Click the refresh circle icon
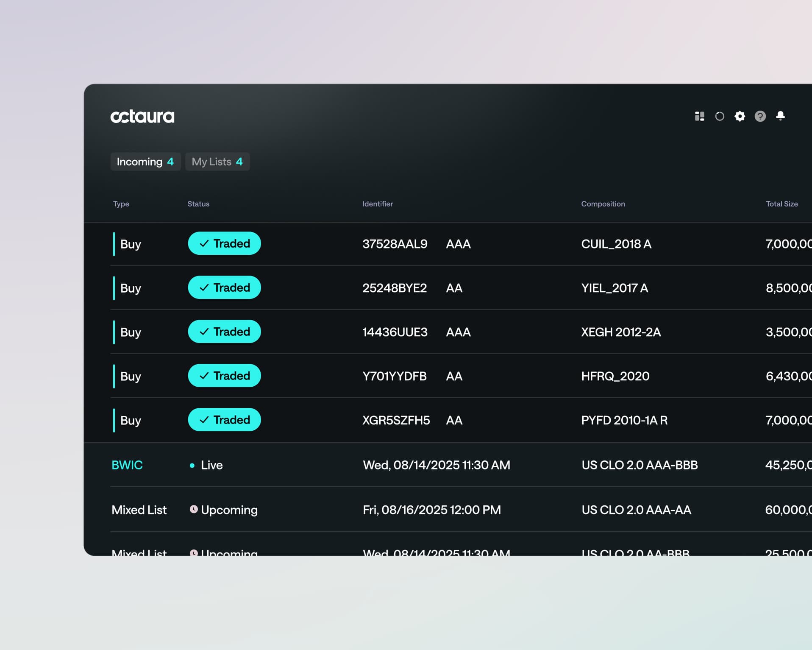 [720, 116]
